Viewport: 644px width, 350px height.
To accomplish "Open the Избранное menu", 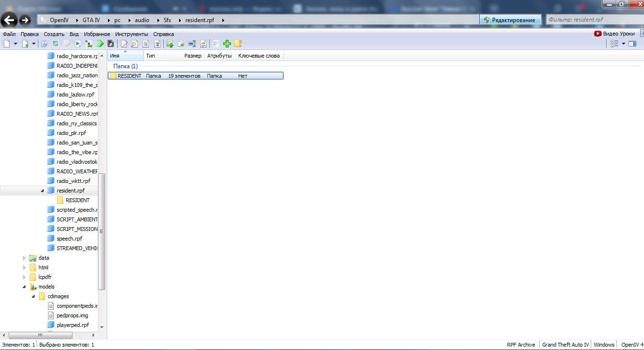I will coord(97,34).
